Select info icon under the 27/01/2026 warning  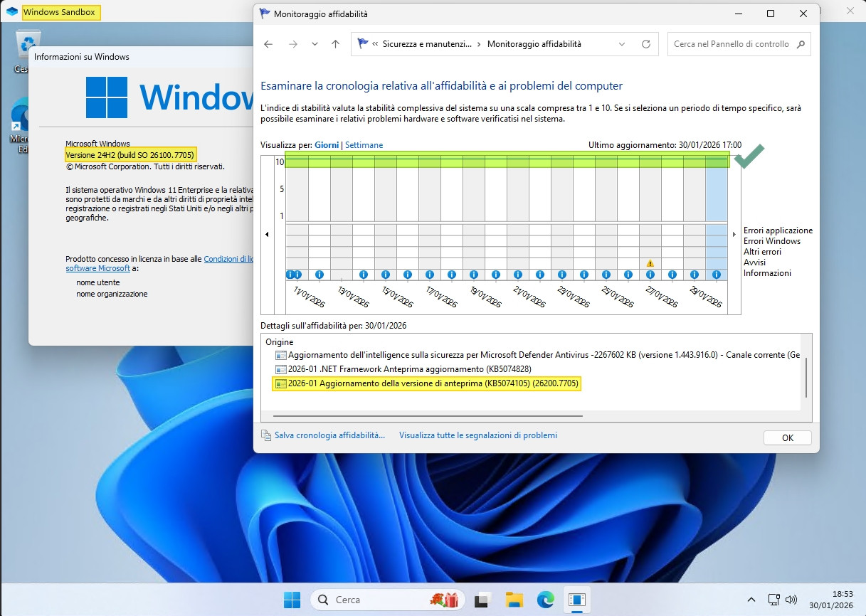(650, 275)
